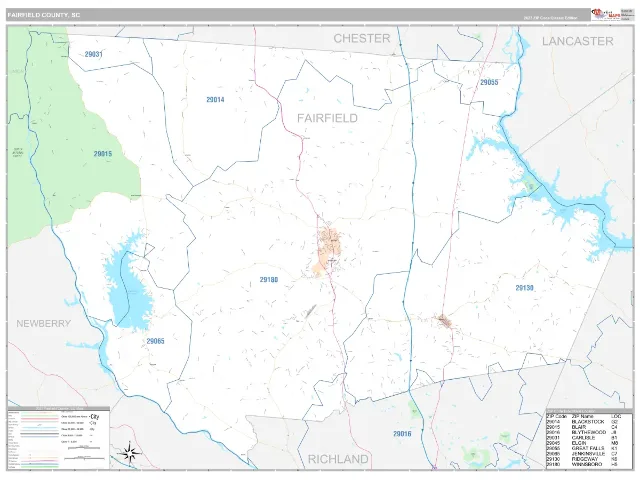Click the ZIP Code column header

tap(557, 416)
